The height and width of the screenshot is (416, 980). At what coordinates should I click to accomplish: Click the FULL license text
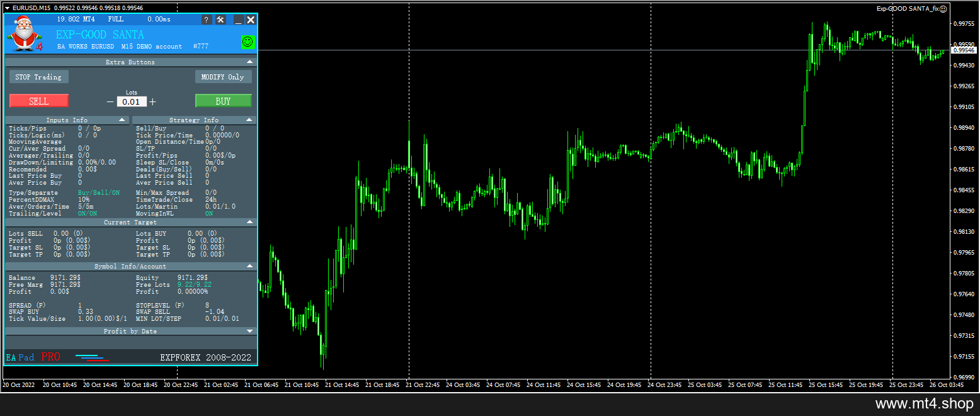point(116,20)
